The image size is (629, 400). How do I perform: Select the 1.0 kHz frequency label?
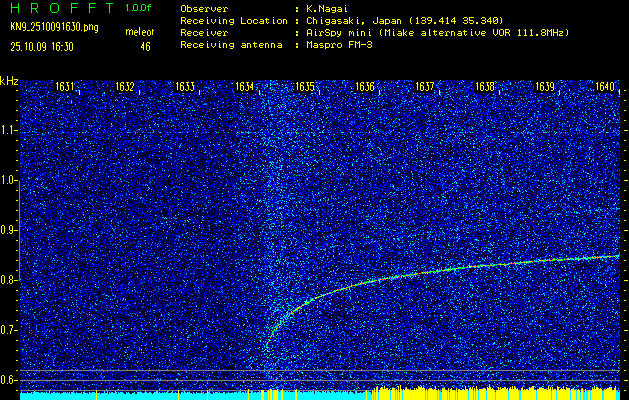pyautogui.click(x=9, y=180)
